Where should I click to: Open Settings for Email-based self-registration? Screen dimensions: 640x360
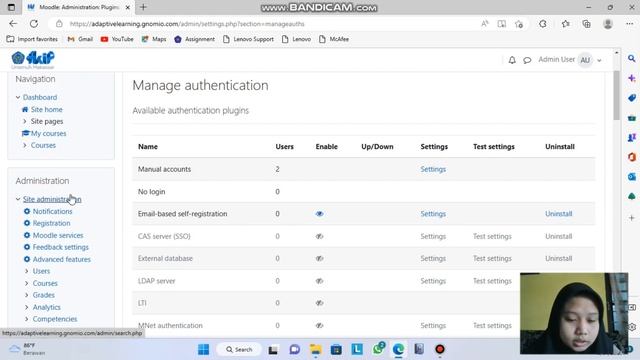pos(433,214)
